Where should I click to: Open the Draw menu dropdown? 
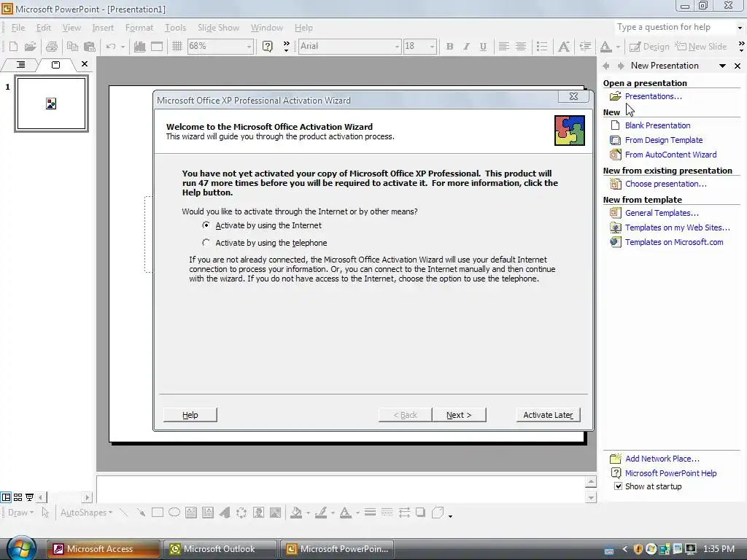tap(20, 513)
